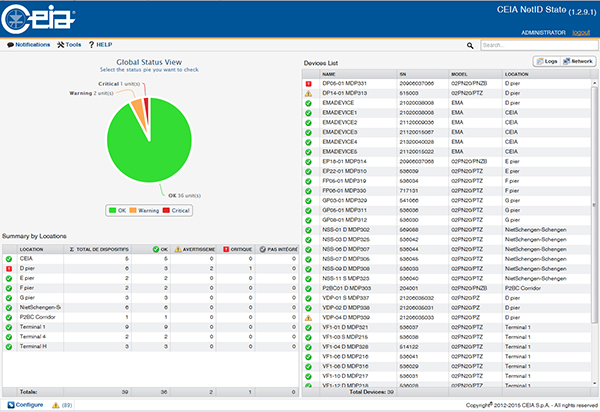Click OK status icon of EP18-01 MDP314

pos(308,162)
